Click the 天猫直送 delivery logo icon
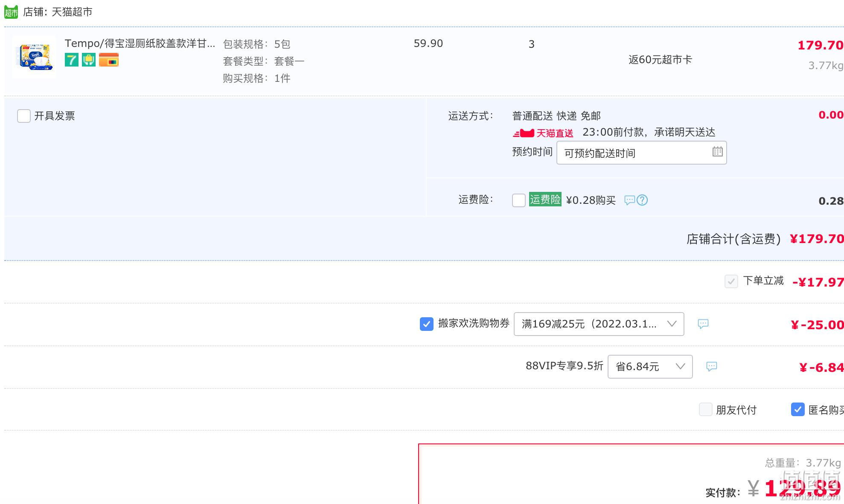This screenshot has height=504, width=844. pos(543,133)
